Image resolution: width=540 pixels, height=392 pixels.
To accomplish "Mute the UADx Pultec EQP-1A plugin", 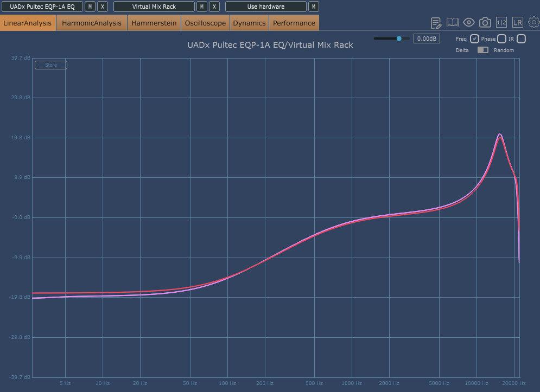I will click(90, 7).
